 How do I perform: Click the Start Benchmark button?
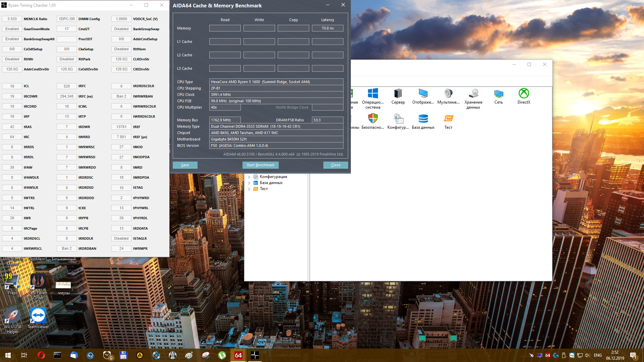(x=260, y=165)
